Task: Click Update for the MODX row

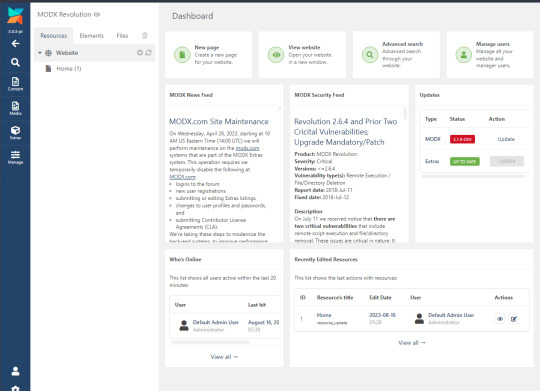Action: [x=506, y=139]
